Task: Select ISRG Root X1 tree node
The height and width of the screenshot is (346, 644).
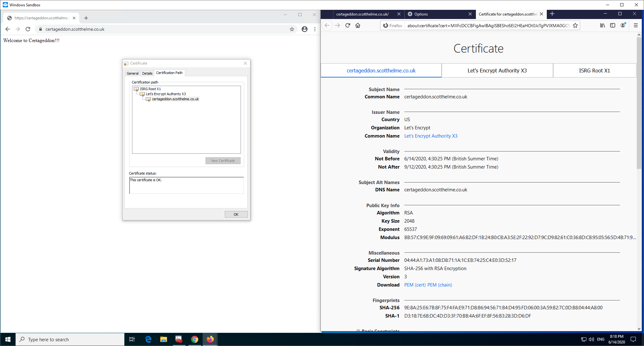Action: [x=150, y=89]
